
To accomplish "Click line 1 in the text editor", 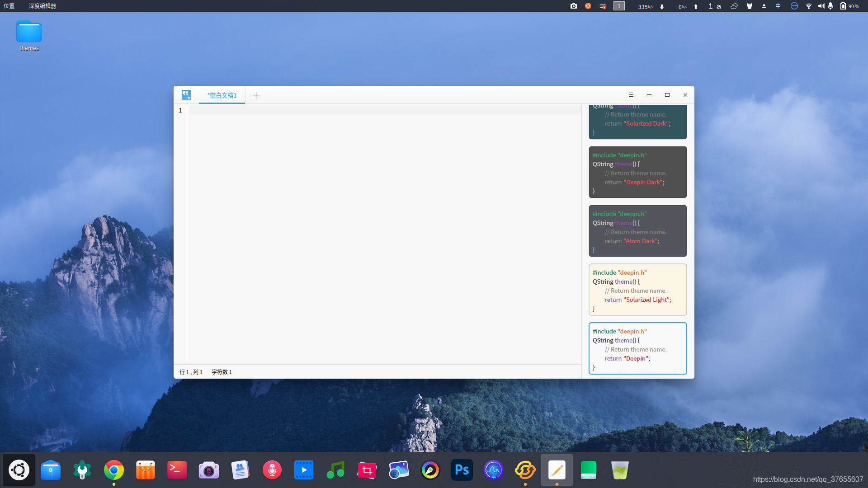I will pos(384,110).
